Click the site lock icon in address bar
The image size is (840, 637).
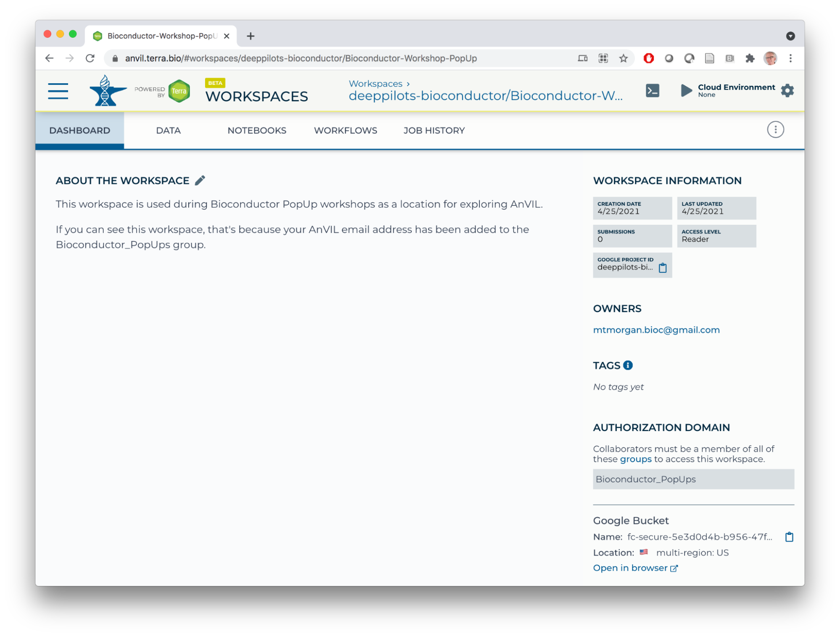[115, 58]
